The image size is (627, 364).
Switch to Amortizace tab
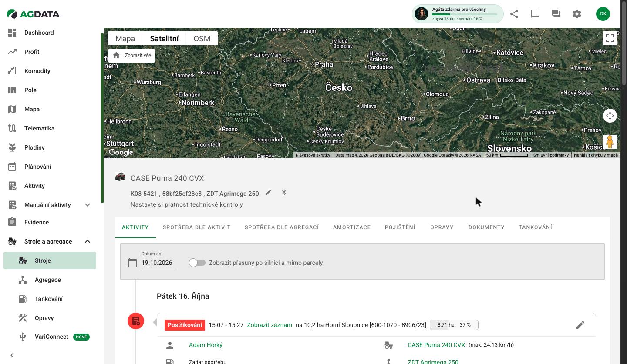tap(352, 227)
